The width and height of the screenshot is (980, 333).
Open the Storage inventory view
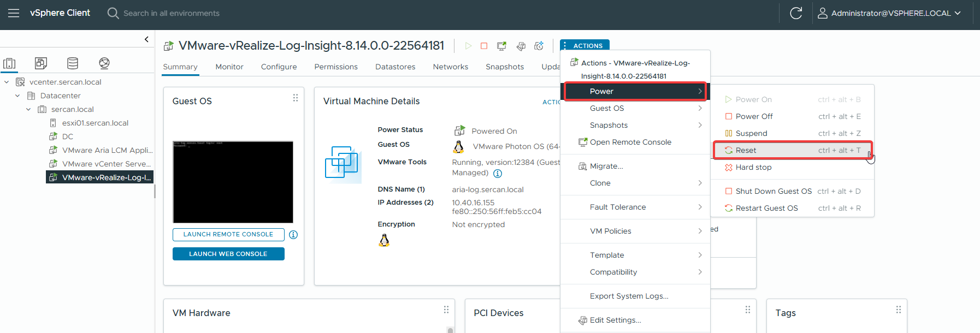73,63
